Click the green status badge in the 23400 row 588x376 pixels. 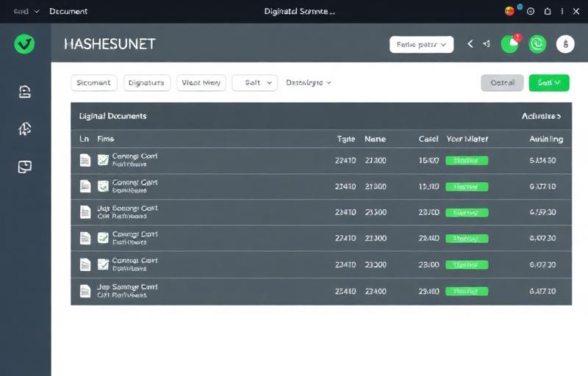(x=467, y=292)
